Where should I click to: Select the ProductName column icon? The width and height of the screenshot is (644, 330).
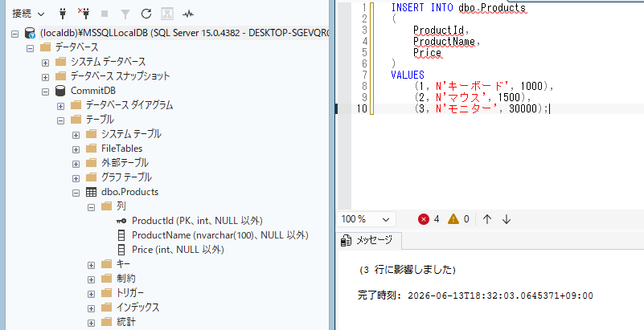(121, 235)
